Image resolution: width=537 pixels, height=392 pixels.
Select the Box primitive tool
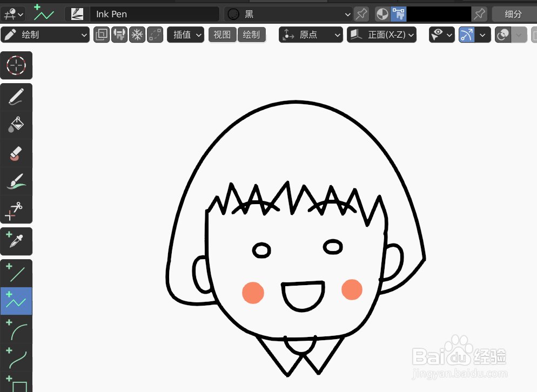16,382
